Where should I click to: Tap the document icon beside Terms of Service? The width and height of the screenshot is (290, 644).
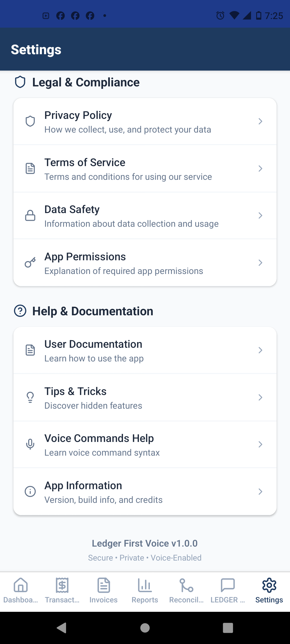30,169
